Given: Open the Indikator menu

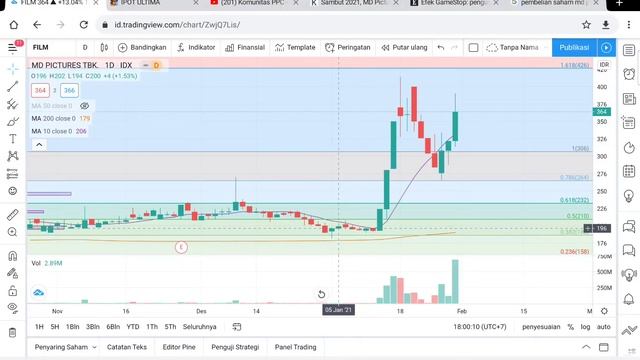Looking at the screenshot, I should pos(196,48).
